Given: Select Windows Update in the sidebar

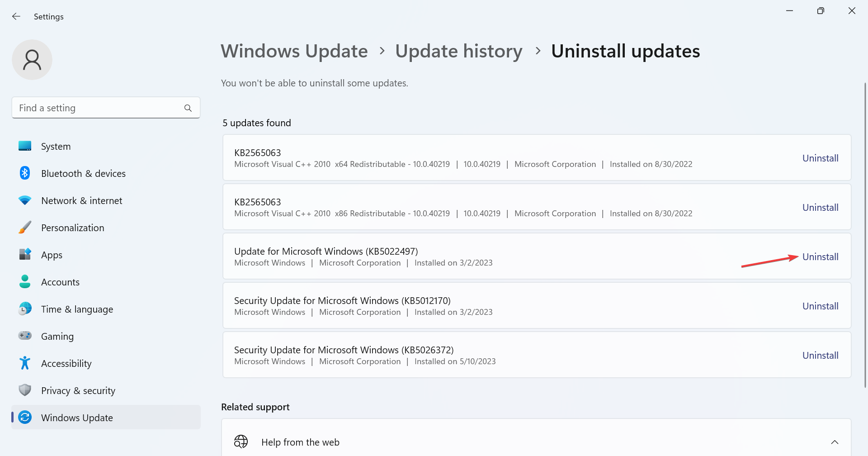Looking at the screenshot, I should [77, 418].
